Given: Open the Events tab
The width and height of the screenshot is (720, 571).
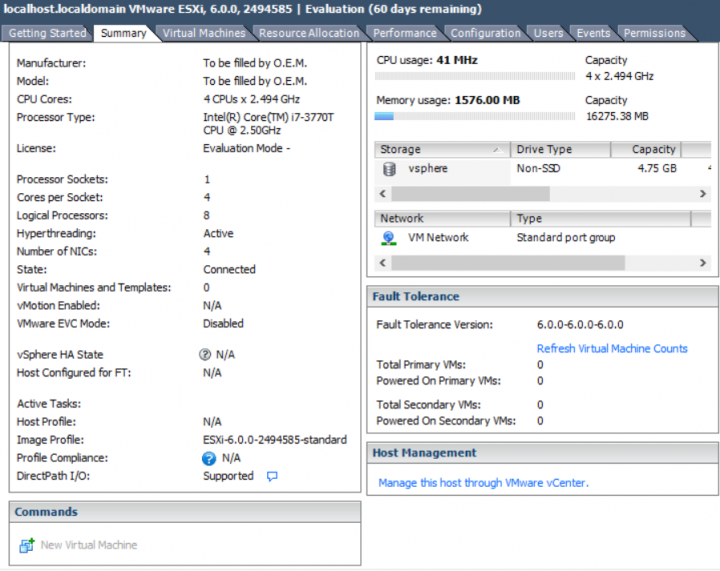Looking at the screenshot, I should click(593, 33).
